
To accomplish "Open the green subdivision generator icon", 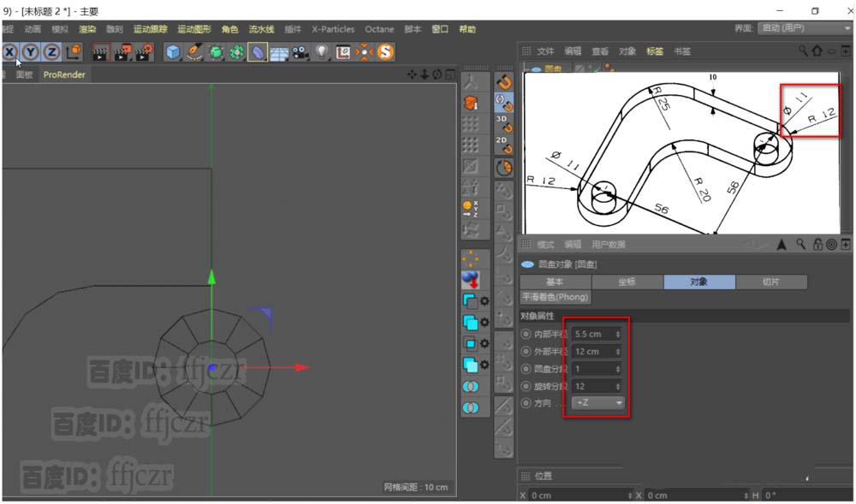I will point(216,52).
